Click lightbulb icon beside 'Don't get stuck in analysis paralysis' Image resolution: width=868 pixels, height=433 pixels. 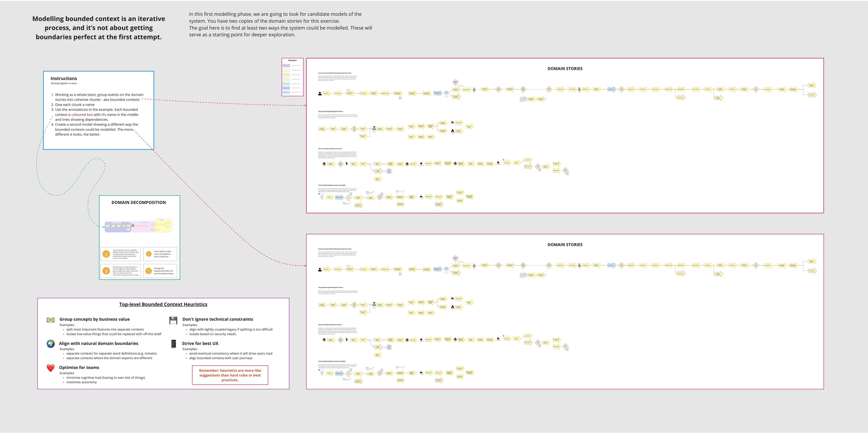pos(106,271)
